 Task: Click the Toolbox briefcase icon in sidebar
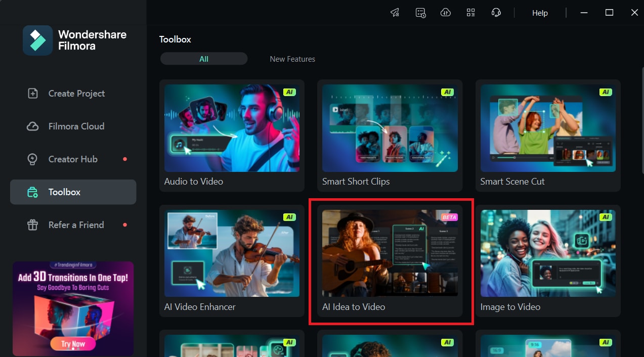coord(33,192)
